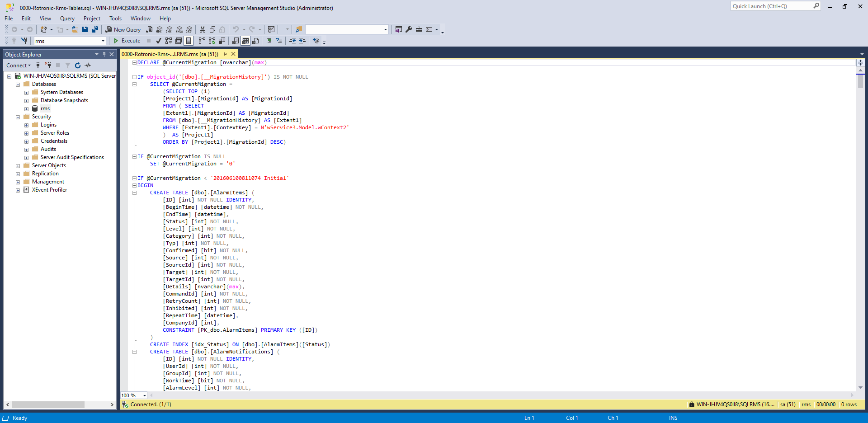Open the New Project dropdown arrow
Viewport: 868px width, 423px height.
coord(52,29)
